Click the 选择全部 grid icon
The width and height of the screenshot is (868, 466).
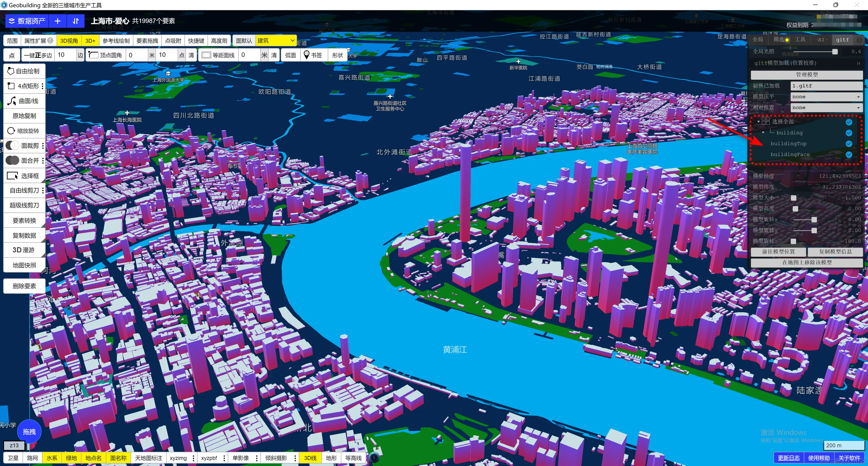(766, 121)
